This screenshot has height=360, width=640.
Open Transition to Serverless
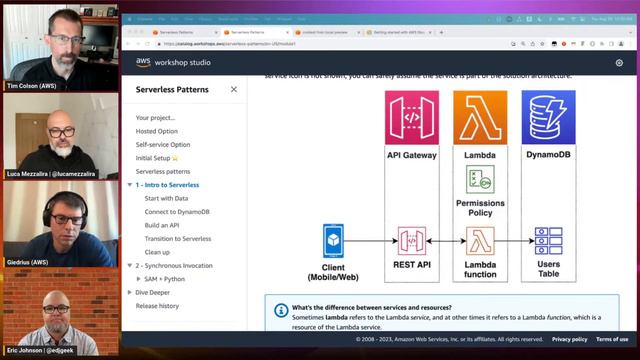(178, 239)
